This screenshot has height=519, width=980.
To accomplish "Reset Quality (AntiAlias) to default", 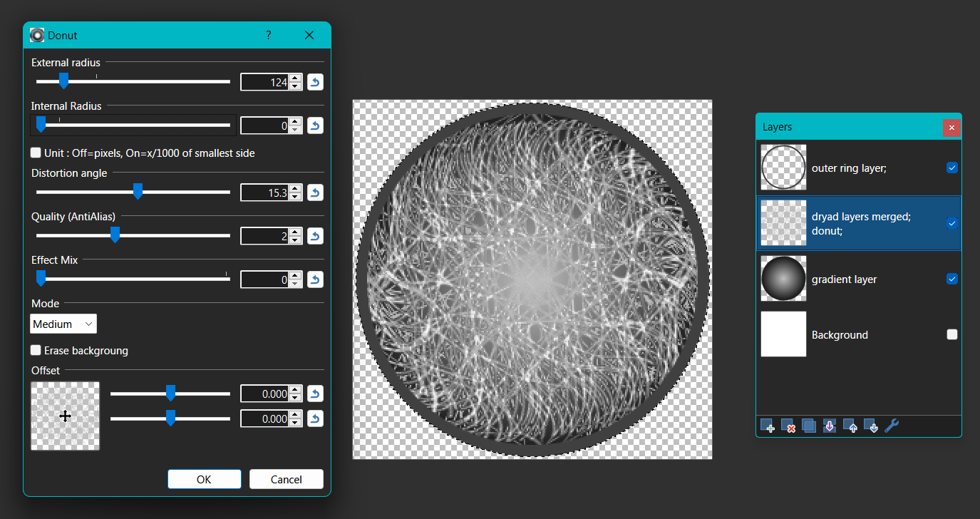I will [315, 236].
